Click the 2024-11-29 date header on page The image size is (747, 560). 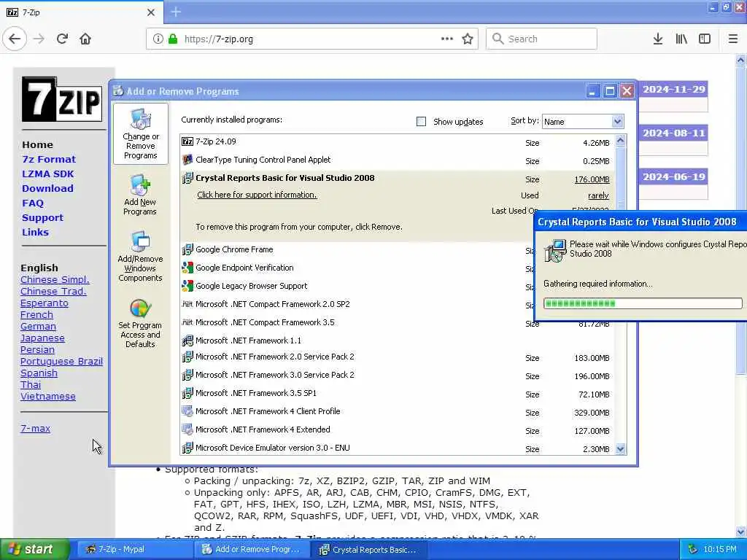(x=673, y=90)
